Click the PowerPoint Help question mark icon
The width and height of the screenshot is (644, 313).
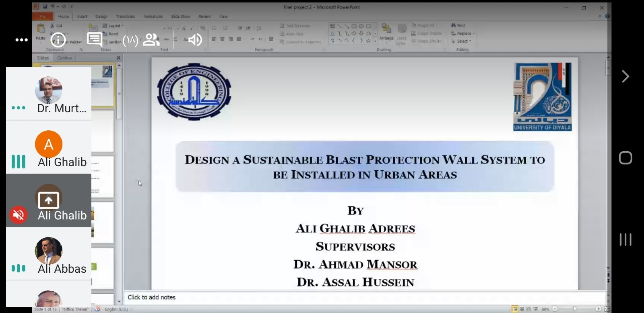point(608,16)
